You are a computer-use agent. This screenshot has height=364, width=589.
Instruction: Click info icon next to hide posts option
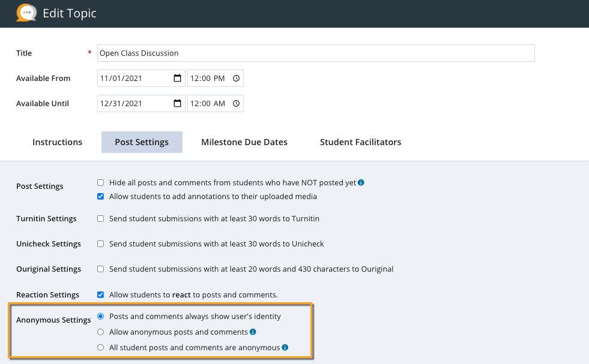361,183
